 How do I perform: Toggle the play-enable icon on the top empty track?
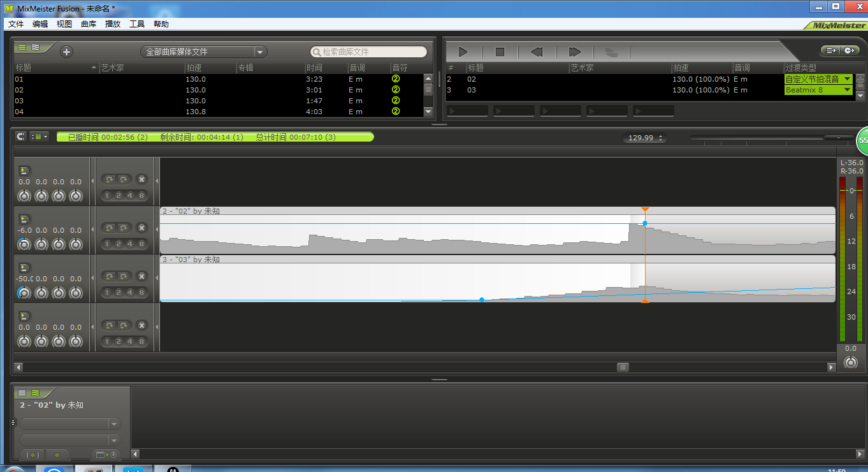pos(24,170)
